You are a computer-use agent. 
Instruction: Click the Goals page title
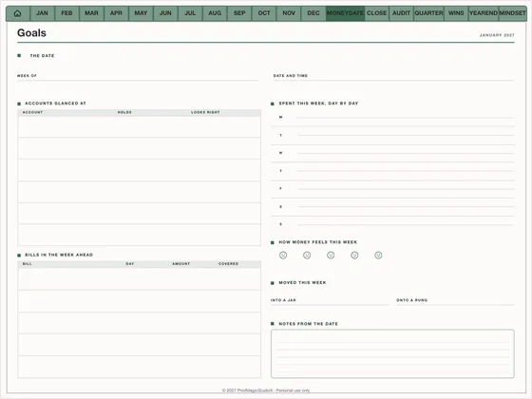(31, 33)
